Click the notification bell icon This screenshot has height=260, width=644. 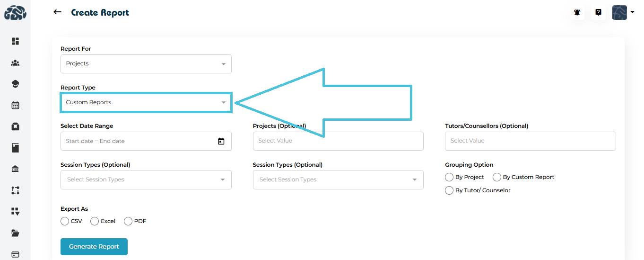(x=577, y=13)
